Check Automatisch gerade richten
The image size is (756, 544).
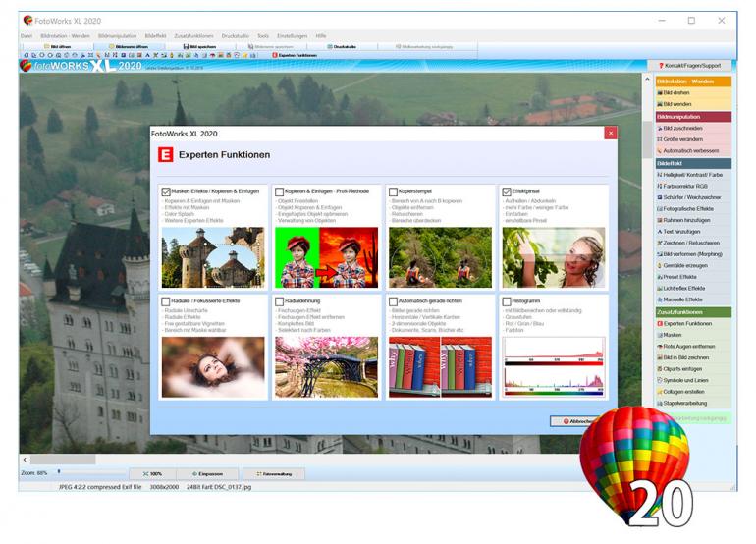[x=393, y=301]
